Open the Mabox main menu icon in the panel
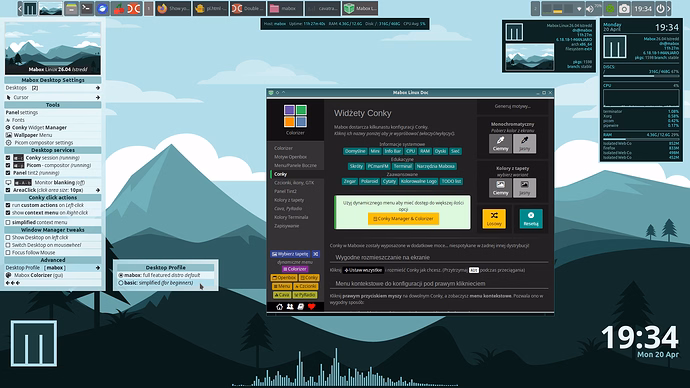Image resolution: width=690 pixels, height=388 pixels. [x=30, y=8]
